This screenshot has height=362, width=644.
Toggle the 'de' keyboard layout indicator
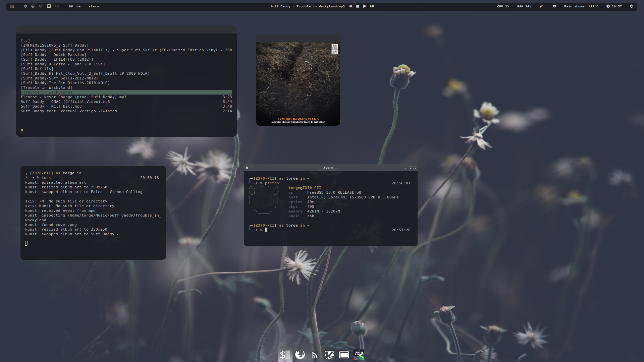coord(78,6)
